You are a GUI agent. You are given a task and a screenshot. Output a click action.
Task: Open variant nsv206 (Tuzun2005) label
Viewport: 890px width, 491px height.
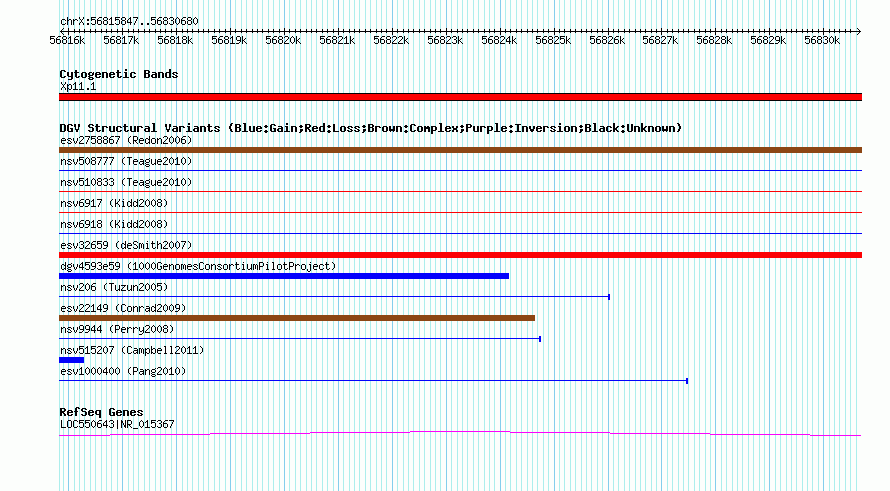(114, 287)
